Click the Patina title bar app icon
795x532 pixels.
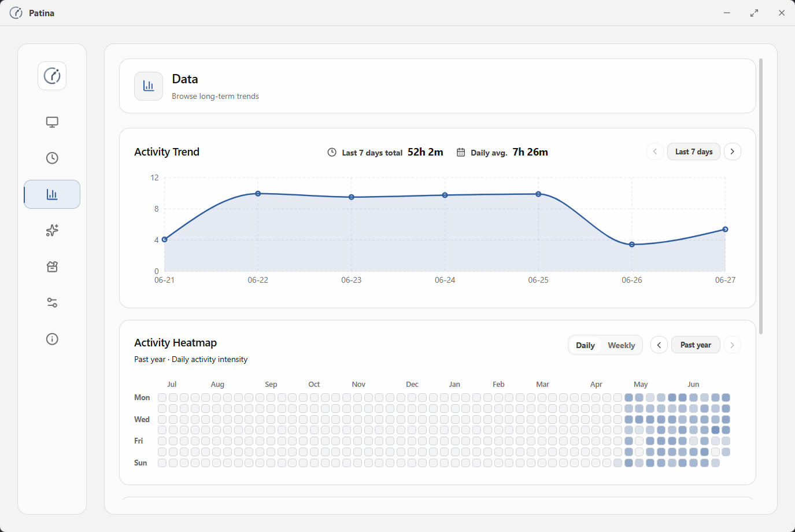[16, 13]
